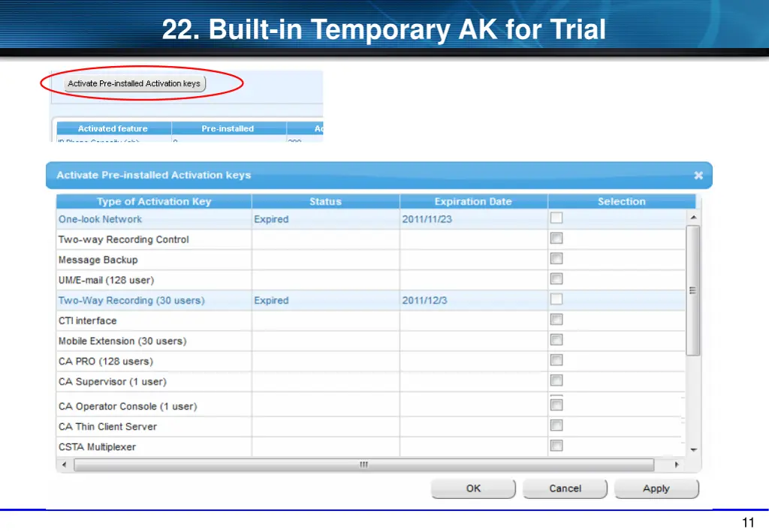Click the Mobile Extension (30 users) label
The width and height of the screenshot is (769, 532).
122,341
